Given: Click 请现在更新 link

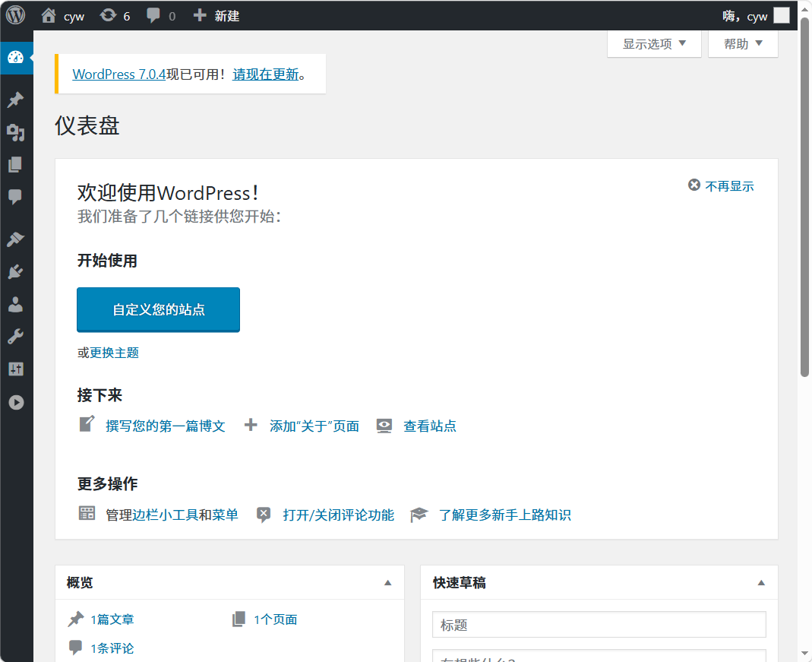Looking at the screenshot, I should pos(266,74).
